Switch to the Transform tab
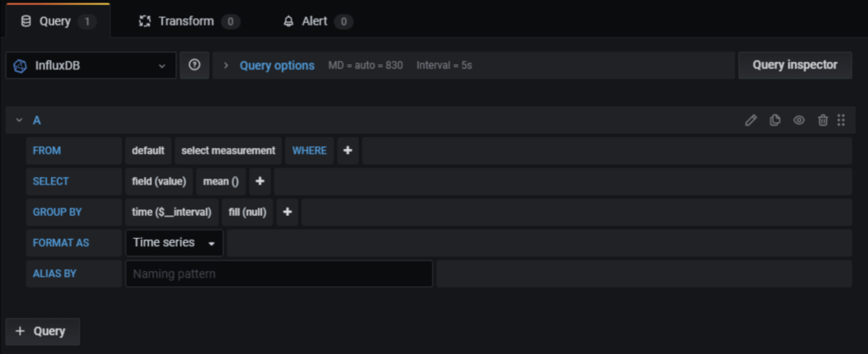The width and height of the screenshot is (868, 354). pos(188,21)
